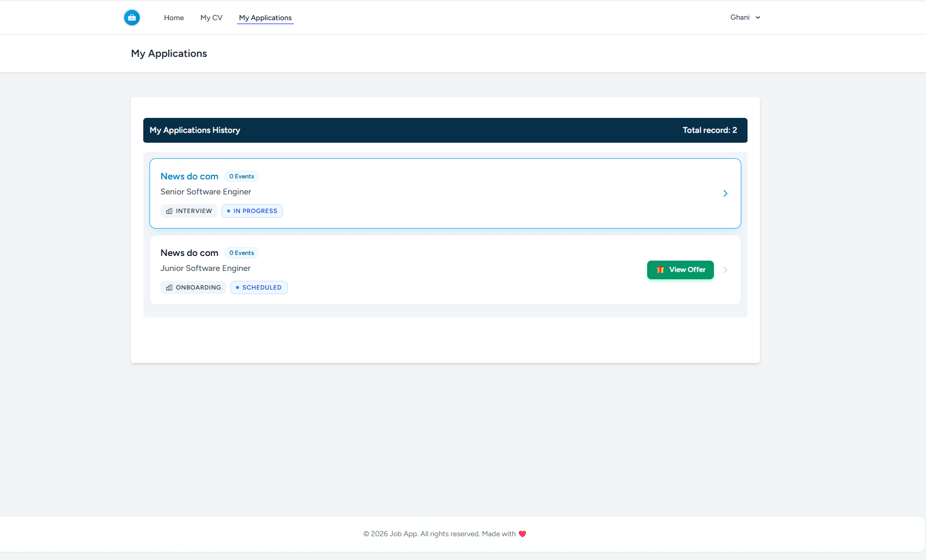
Task: Click the chevron next to Ghani
Action: 758,18
